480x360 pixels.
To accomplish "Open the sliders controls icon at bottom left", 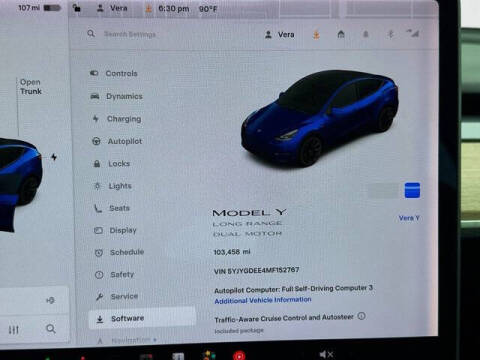I will click(x=14, y=330).
